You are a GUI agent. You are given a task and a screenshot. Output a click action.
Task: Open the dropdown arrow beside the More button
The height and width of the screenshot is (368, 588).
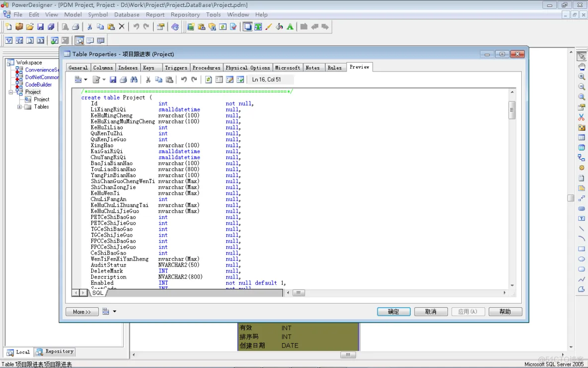[115, 312]
